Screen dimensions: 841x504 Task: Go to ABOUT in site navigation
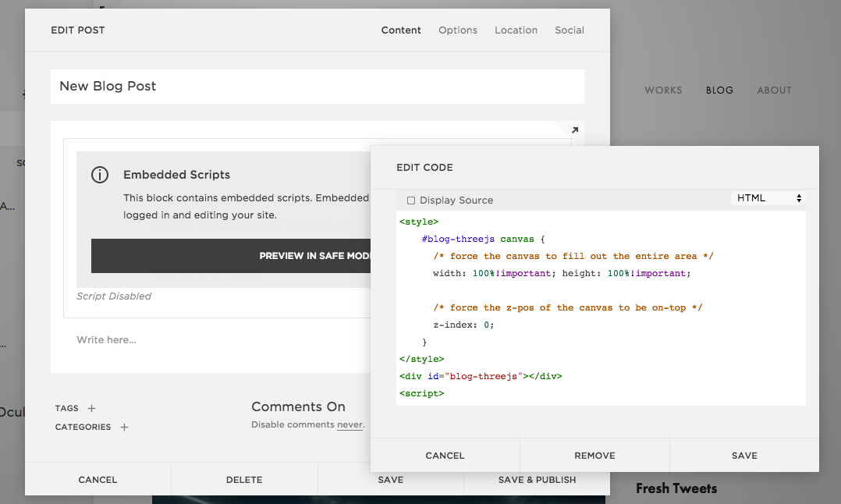coord(774,90)
